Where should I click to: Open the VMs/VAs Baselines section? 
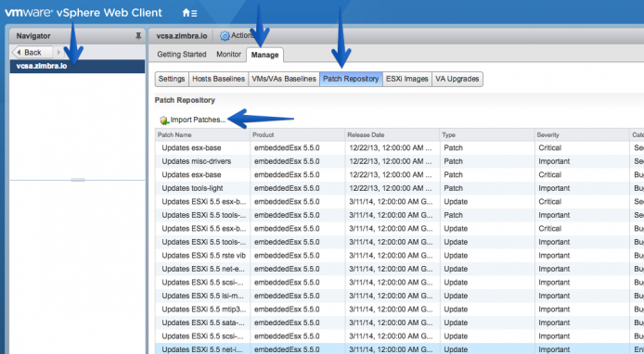(284, 79)
